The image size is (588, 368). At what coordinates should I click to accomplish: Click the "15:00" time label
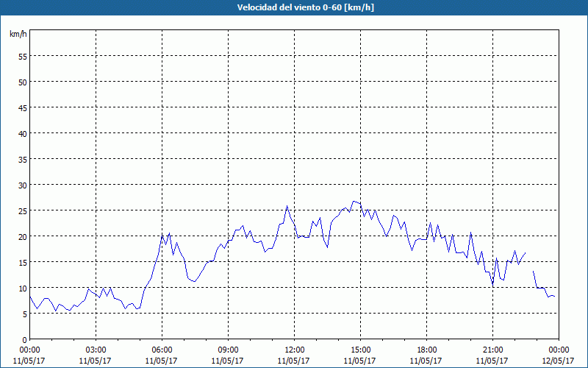pyautogui.click(x=360, y=350)
